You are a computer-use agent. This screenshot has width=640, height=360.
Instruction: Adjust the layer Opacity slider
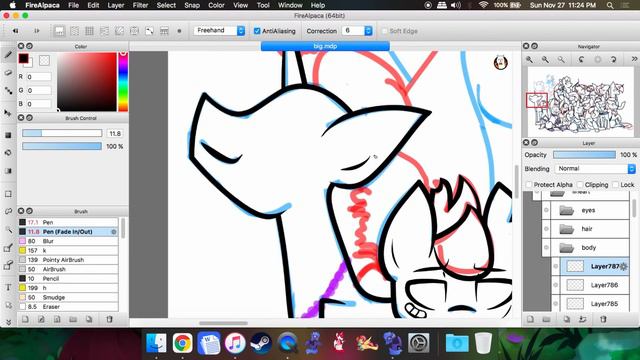(x=584, y=155)
